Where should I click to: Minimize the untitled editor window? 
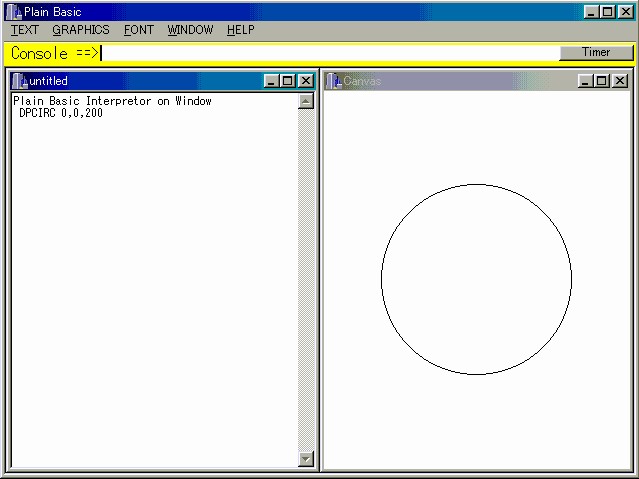pos(271,81)
